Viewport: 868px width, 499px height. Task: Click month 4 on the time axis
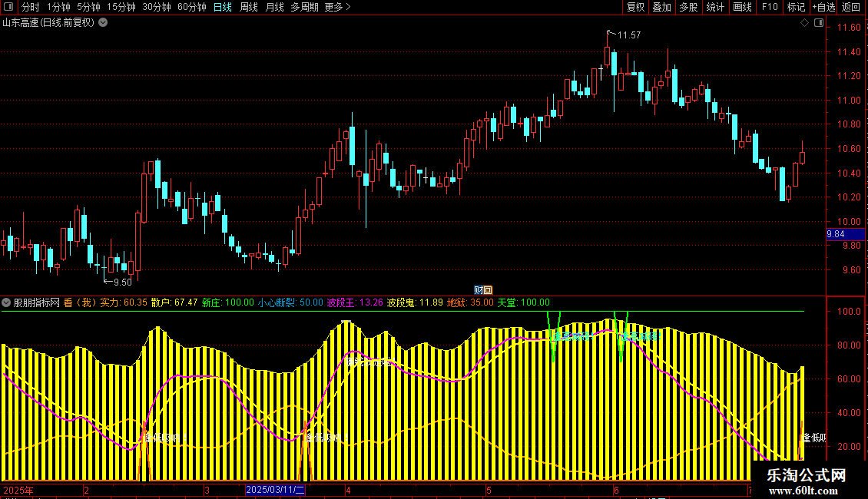coord(348,490)
